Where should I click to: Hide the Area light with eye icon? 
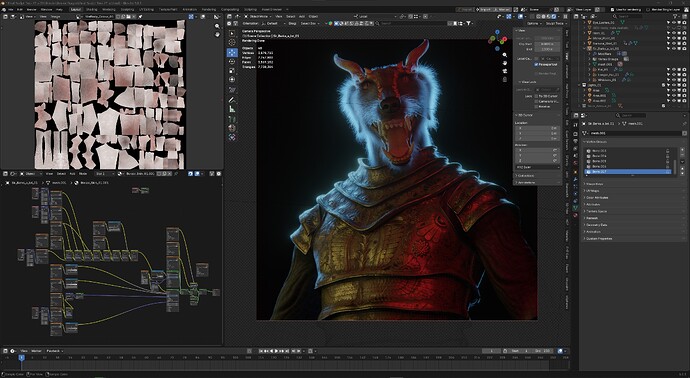673,90
